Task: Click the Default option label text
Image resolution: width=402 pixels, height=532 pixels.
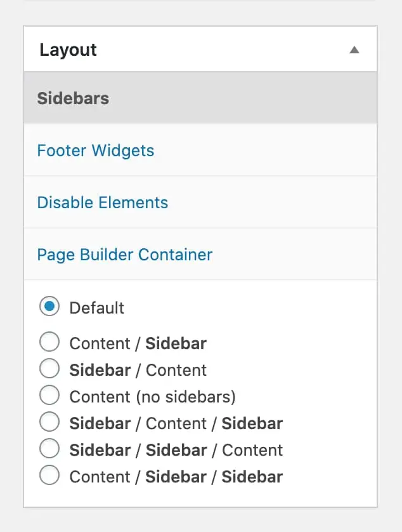Action: click(96, 307)
